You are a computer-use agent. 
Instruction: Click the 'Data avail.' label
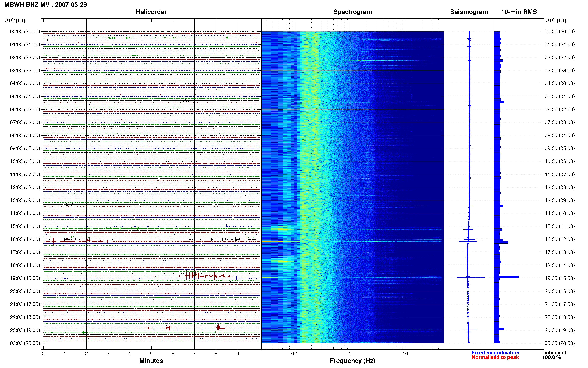(x=555, y=353)
